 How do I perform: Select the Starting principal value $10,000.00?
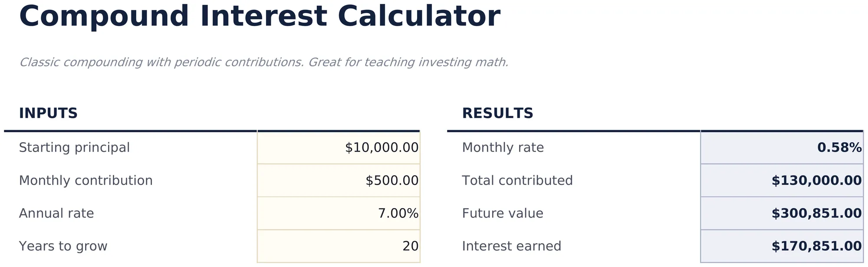point(339,147)
